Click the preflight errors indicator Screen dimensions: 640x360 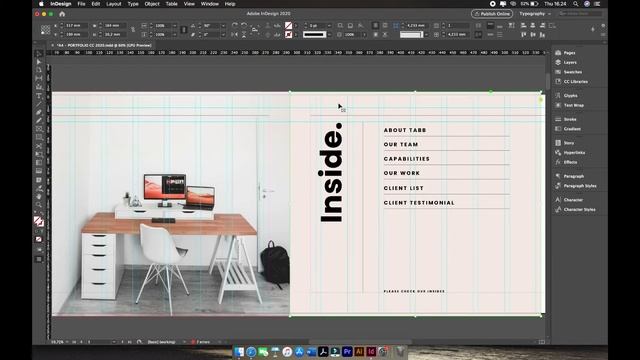(200, 342)
